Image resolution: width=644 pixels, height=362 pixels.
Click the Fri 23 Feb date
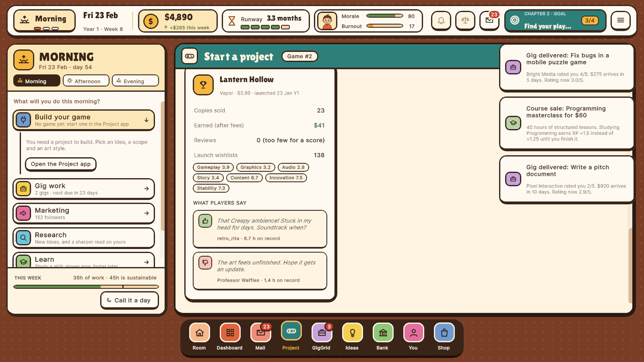[101, 15]
